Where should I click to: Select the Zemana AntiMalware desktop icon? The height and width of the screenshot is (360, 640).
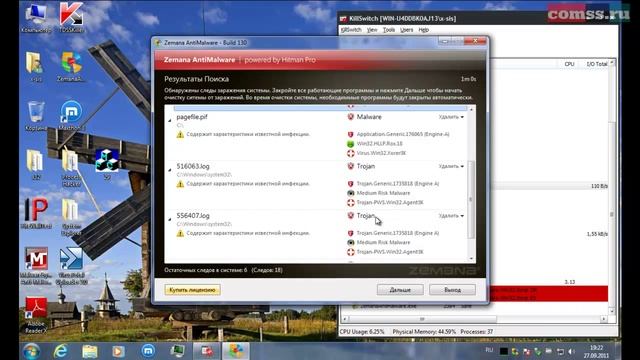pyautogui.click(x=71, y=67)
